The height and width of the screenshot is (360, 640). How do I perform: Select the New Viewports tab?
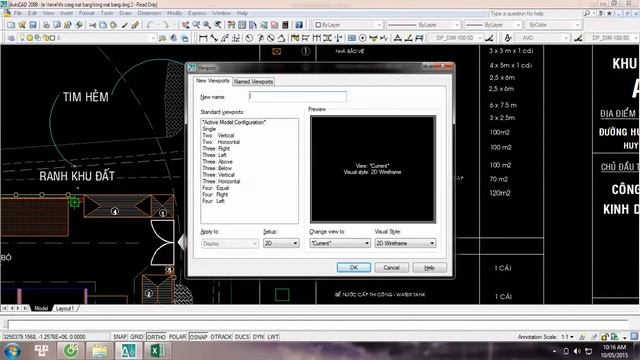pos(213,81)
